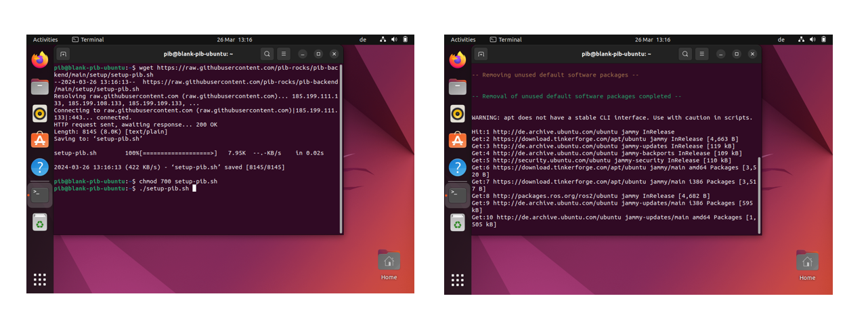Viewport: 868px width, 330px height.
Task: Click the Terminal dock icon in right screenshot
Action: (458, 195)
